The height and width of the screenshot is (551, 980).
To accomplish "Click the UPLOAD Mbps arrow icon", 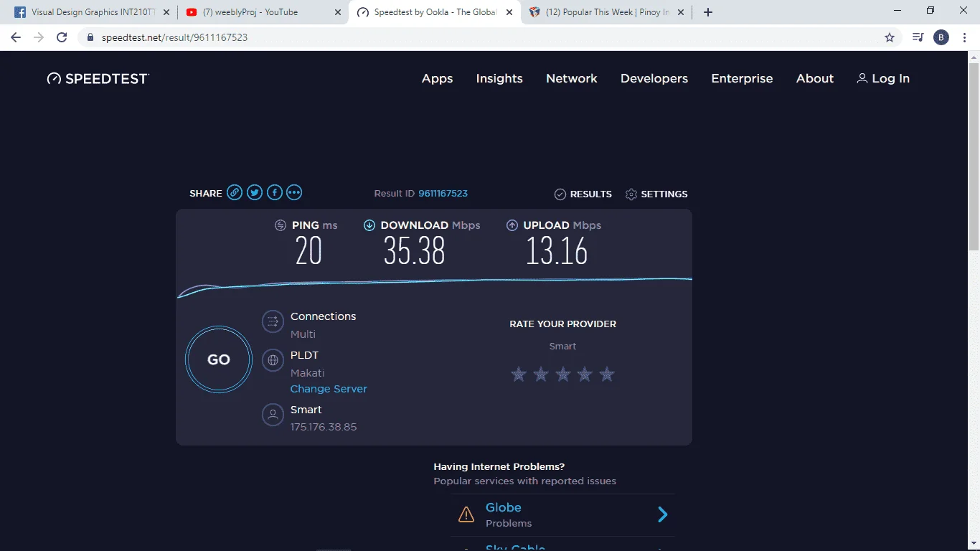I will [512, 225].
